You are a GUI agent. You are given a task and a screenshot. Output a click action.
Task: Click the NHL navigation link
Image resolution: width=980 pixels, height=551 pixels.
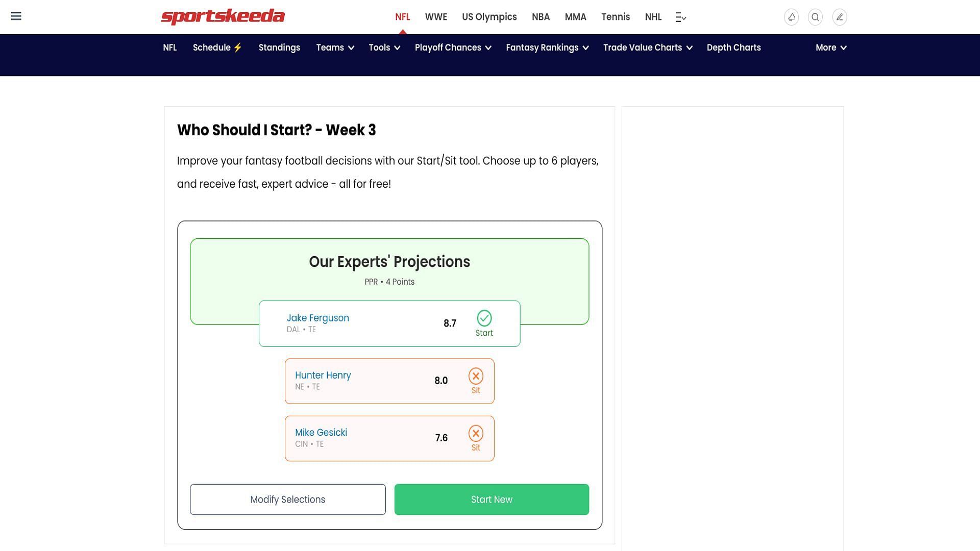[653, 17]
